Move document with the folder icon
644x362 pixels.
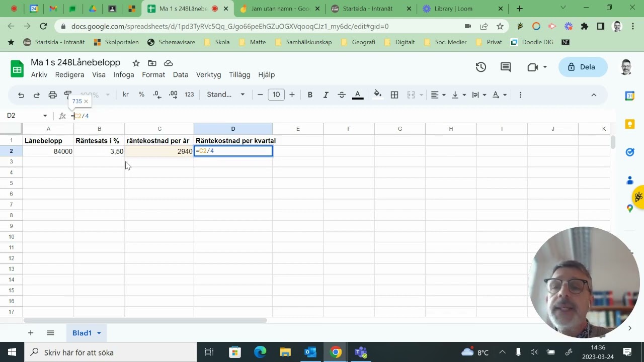pyautogui.click(x=152, y=63)
